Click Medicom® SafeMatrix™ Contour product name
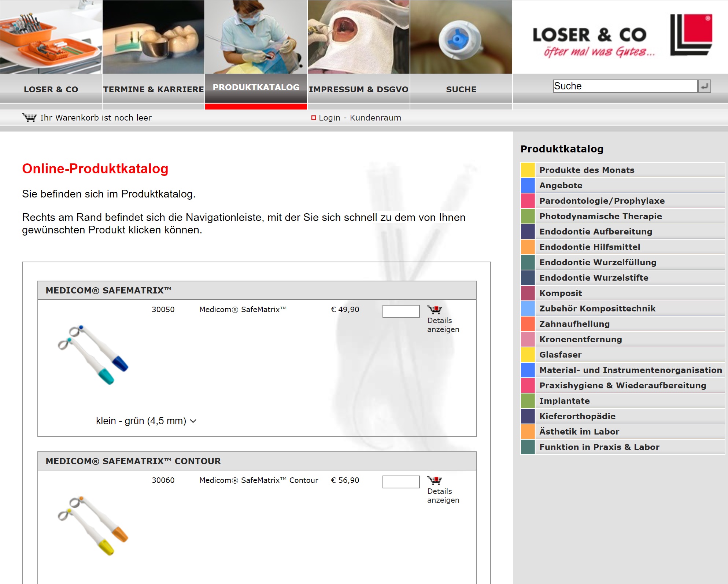This screenshot has width=728, height=584. point(259,480)
